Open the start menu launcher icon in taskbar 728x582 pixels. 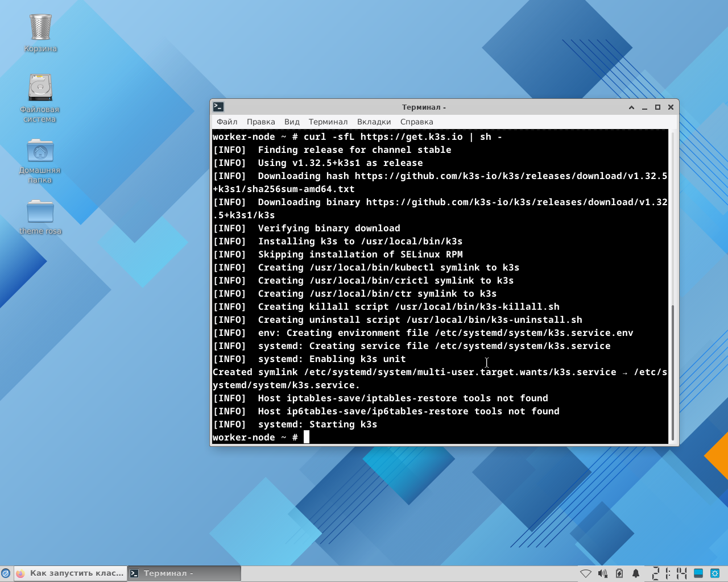point(6,573)
